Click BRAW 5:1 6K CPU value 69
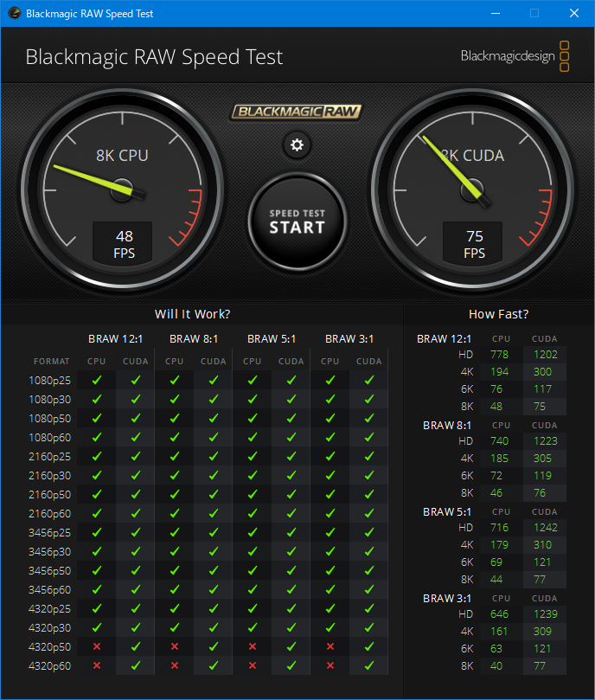The image size is (595, 700). (496, 562)
